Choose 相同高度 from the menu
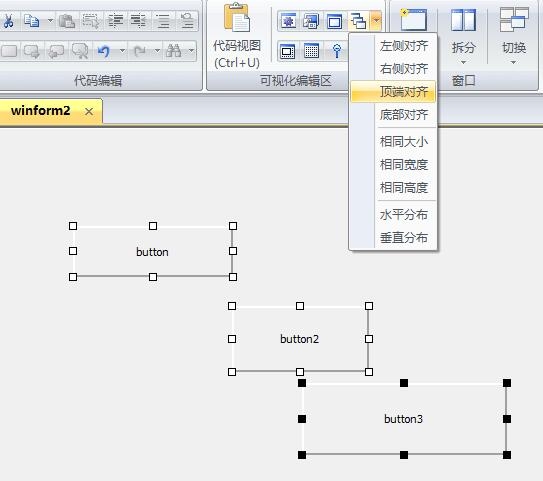Image resolution: width=543 pixels, height=481 pixels. point(393,187)
